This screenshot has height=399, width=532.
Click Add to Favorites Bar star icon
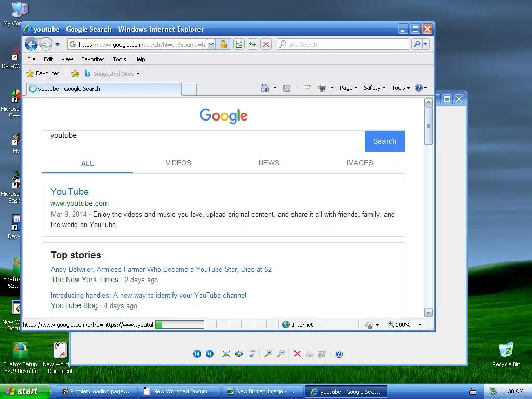pos(75,73)
